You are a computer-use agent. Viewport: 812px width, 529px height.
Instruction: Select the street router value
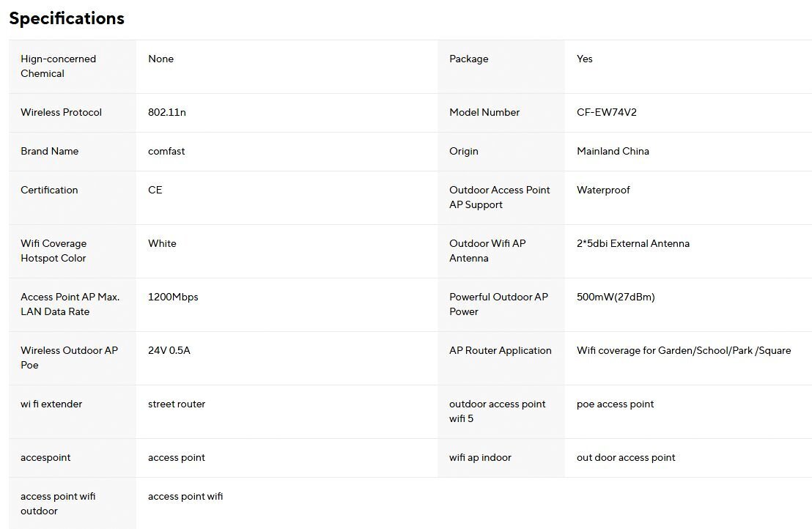pyautogui.click(x=177, y=404)
